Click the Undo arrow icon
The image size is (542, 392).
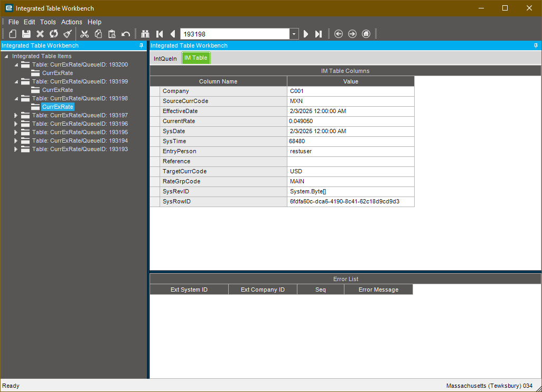pos(126,34)
